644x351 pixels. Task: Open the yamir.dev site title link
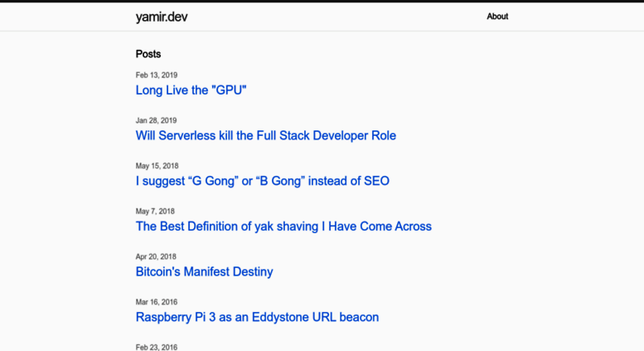point(162,17)
